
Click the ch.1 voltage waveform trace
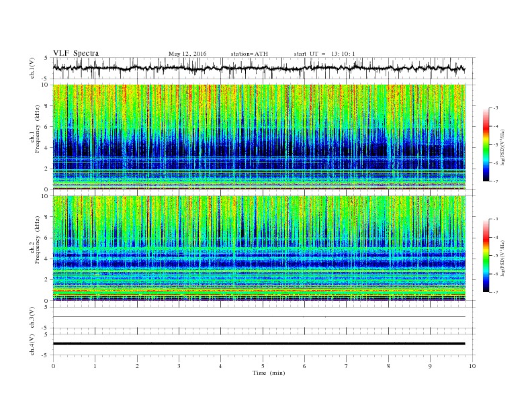click(x=259, y=68)
